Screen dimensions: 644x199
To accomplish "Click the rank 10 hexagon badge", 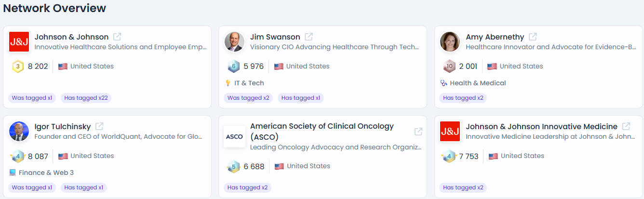I will 449,66.
